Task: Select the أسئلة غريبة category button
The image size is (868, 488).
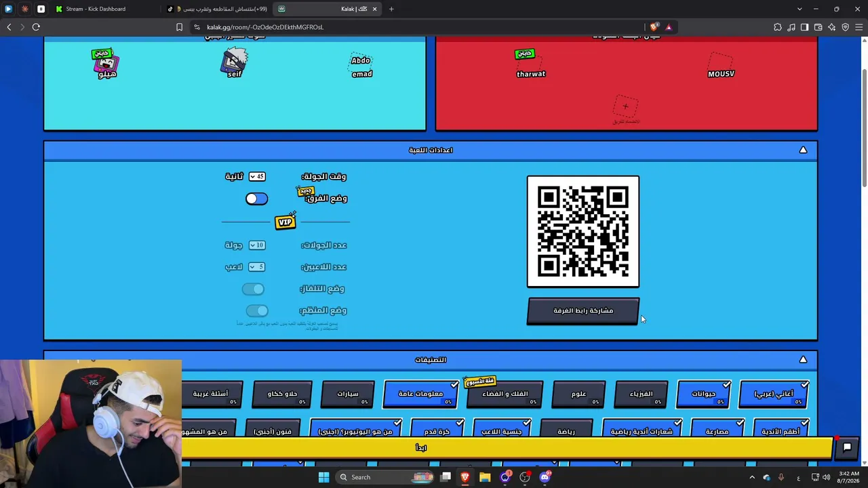Action: coord(211,394)
